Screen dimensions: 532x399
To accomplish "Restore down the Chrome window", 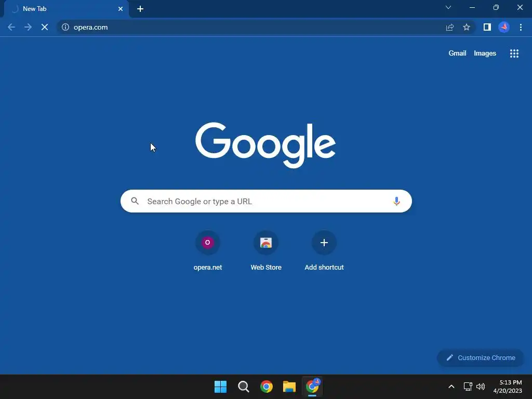I will tap(496, 7).
